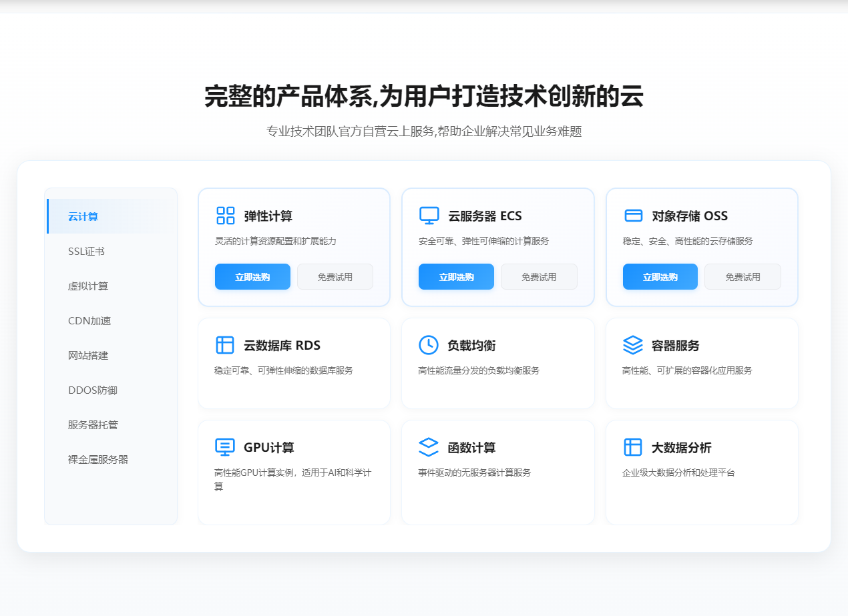This screenshot has width=848, height=616.
Task: Click 免费试用 for 云服务器 ECS
Action: tap(539, 276)
